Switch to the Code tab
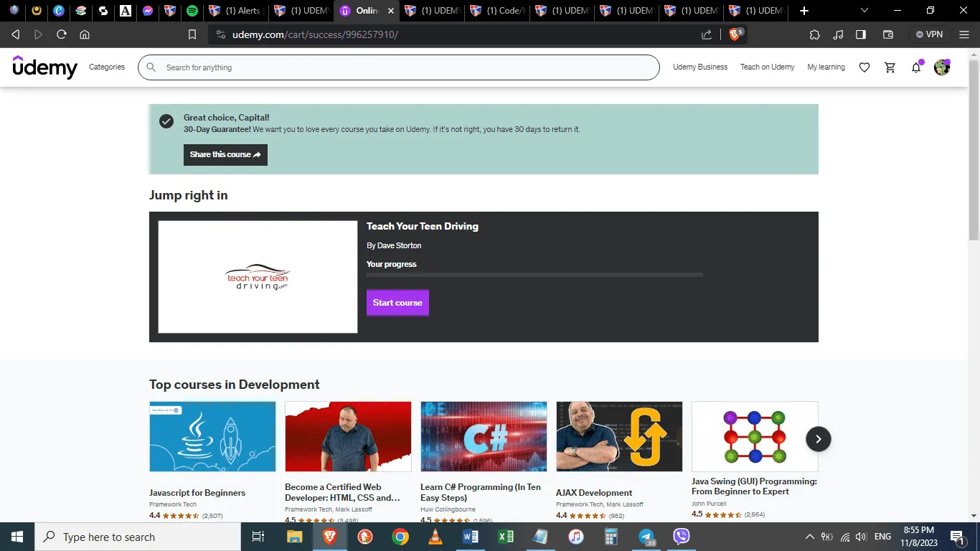This screenshot has width=980, height=551. click(496, 11)
